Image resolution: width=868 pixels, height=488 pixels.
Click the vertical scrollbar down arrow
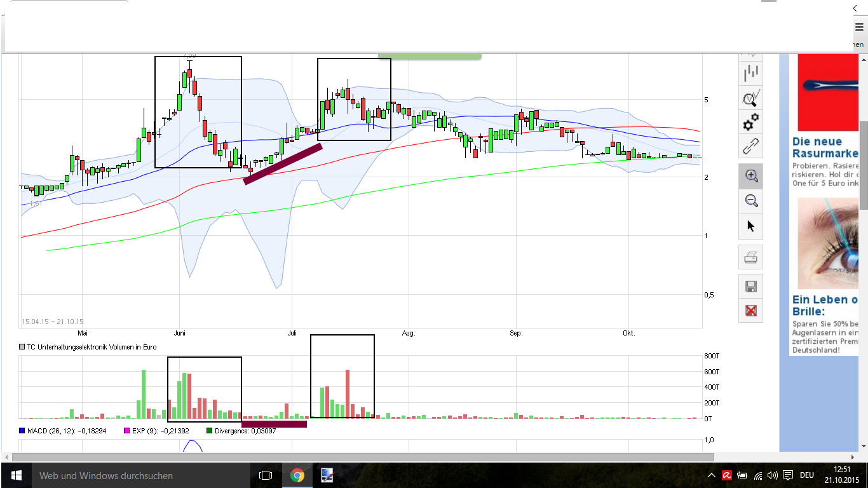coord(864,445)
